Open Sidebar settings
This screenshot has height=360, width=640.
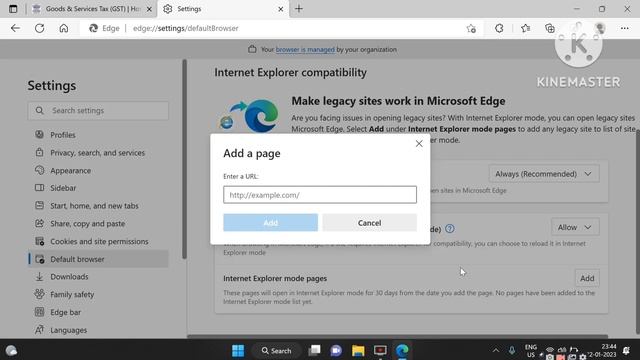tap(98, 188)
